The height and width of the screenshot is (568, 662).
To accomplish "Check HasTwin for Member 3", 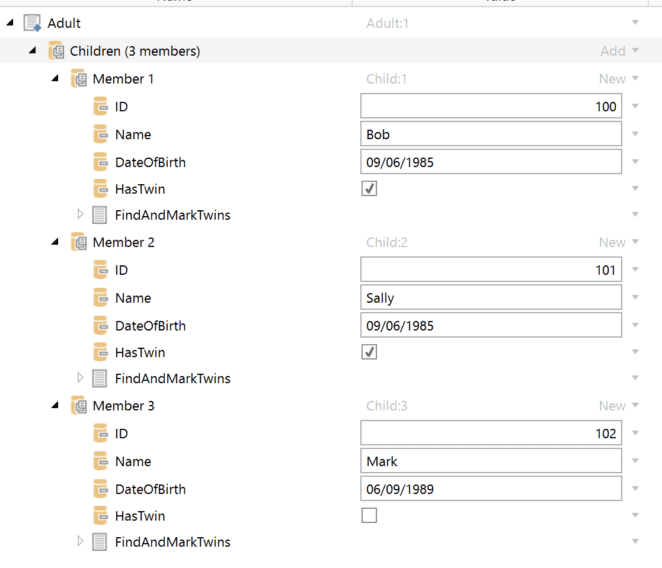I will point(369,516).
